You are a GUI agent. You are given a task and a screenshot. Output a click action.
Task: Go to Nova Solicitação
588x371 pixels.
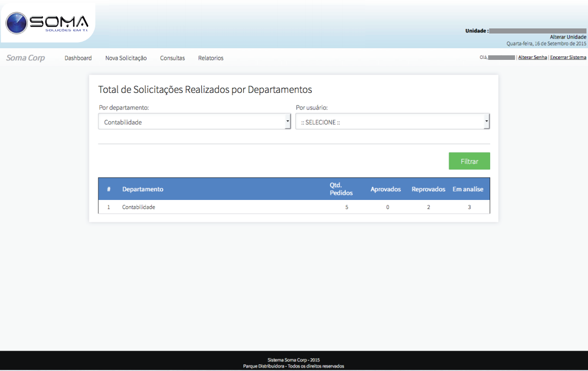point(126,58)
